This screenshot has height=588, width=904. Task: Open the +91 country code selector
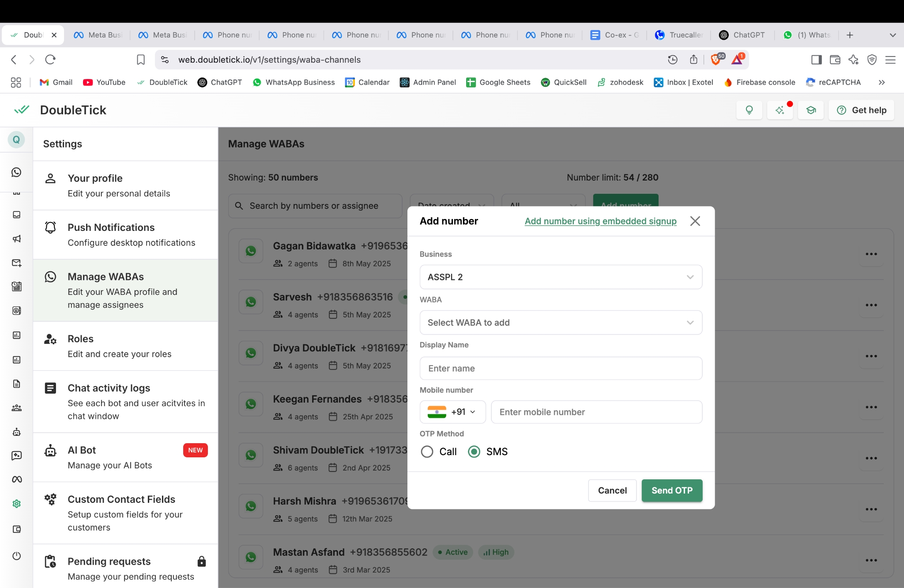452,412
